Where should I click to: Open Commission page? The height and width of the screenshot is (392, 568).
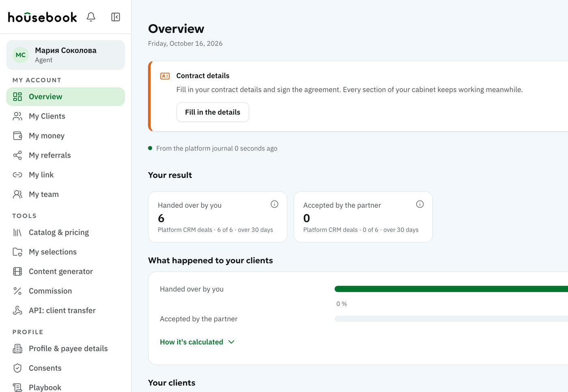click(65, 291)
